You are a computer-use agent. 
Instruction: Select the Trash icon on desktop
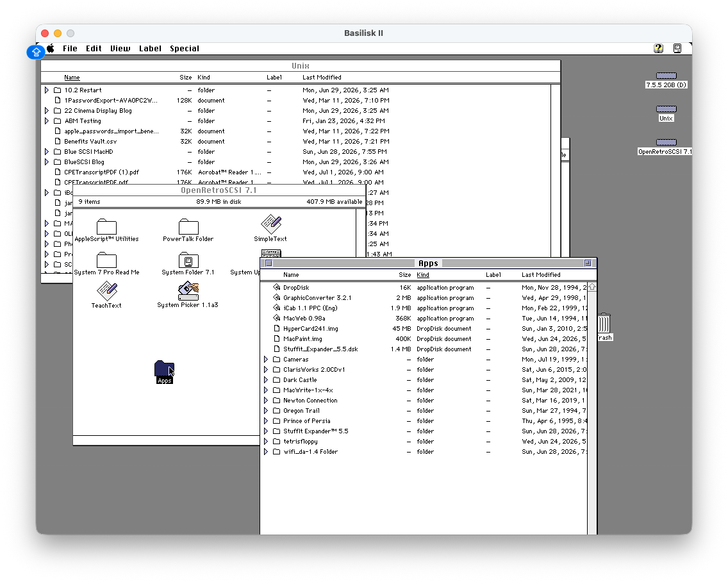(604, 324)
